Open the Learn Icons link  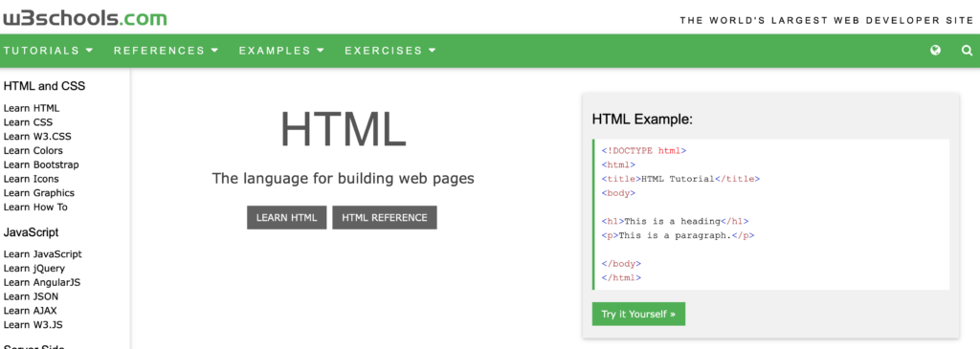[x=32, y=179]
